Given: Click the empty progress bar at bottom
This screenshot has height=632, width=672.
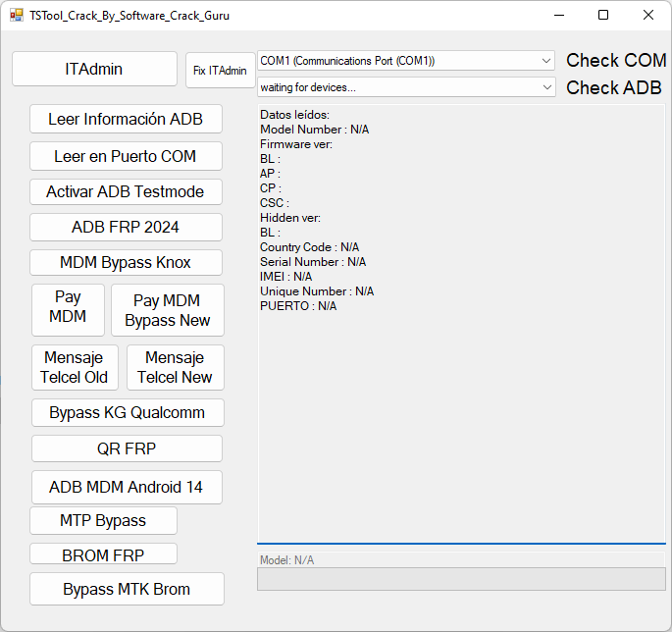Looking at the screenshot, I should (x=461, y=579).
